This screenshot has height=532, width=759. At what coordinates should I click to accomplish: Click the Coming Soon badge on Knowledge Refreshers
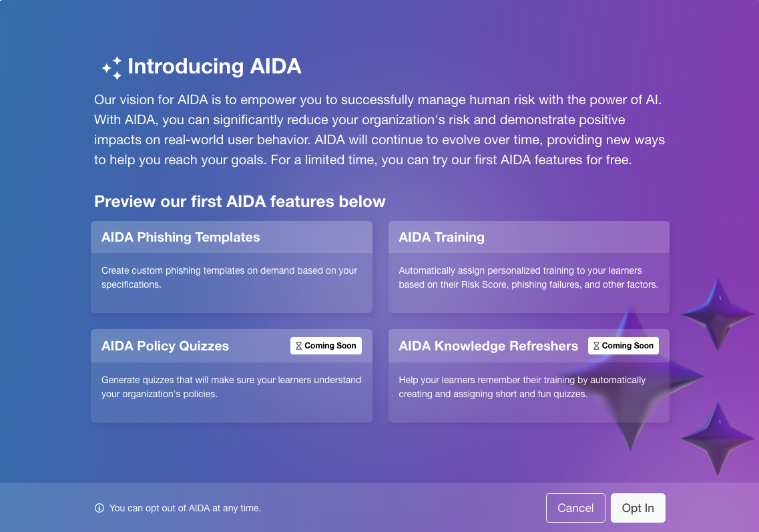tap(623, 346)
